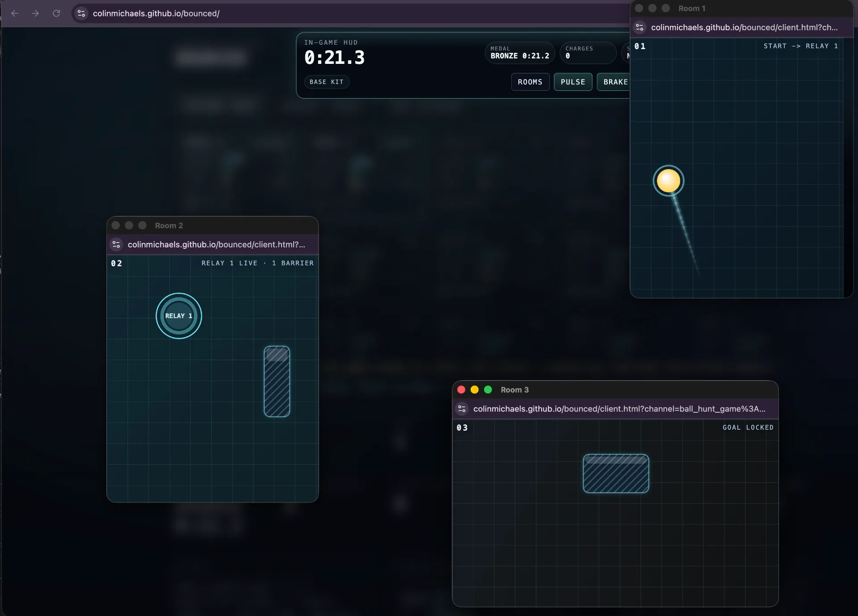Image resolution: width=858 pixels, height=616 pixels.
Task: Activate the BRAKE ability button
Action: click(x=614, y=82)
